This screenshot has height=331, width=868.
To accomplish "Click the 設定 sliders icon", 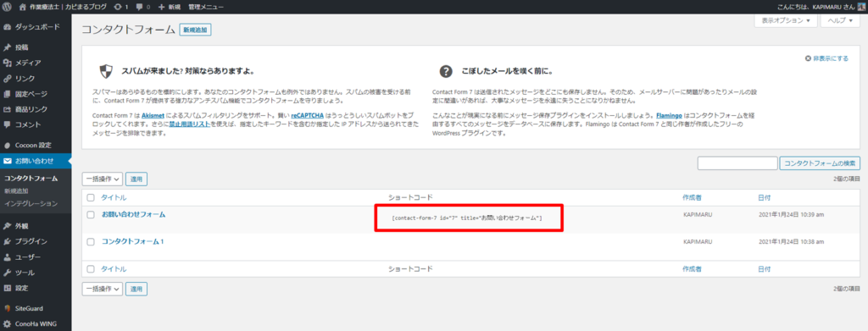I will pyautogui.click(x=7, y=288).
